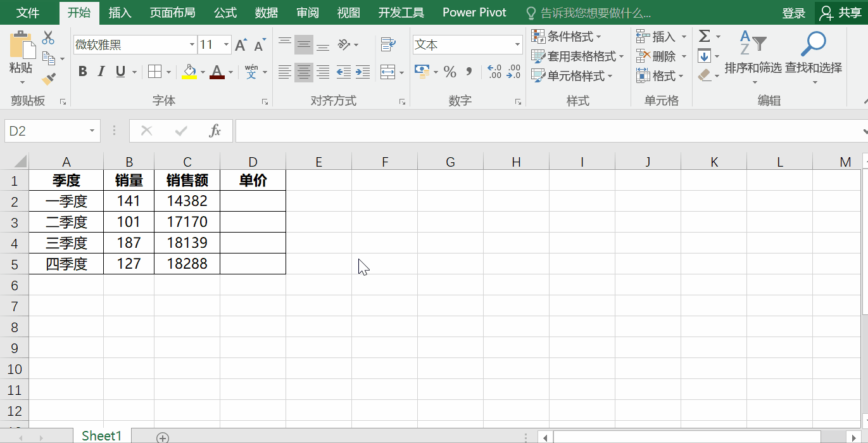Click the AutoSum sigma icon

click(705, 36)
